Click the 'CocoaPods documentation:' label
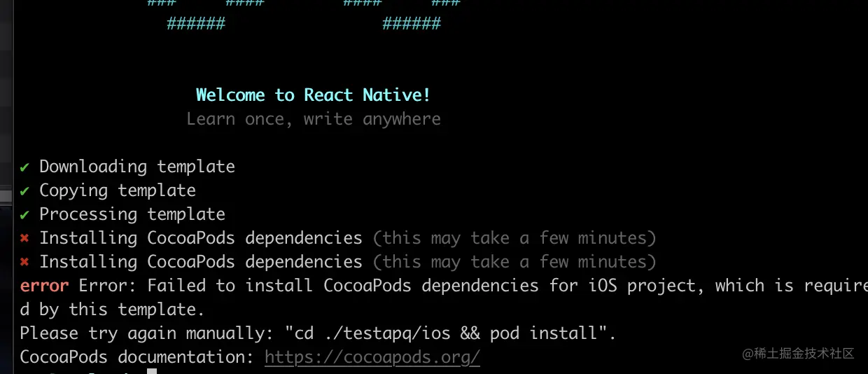The image size is (868, 374). 137,357
